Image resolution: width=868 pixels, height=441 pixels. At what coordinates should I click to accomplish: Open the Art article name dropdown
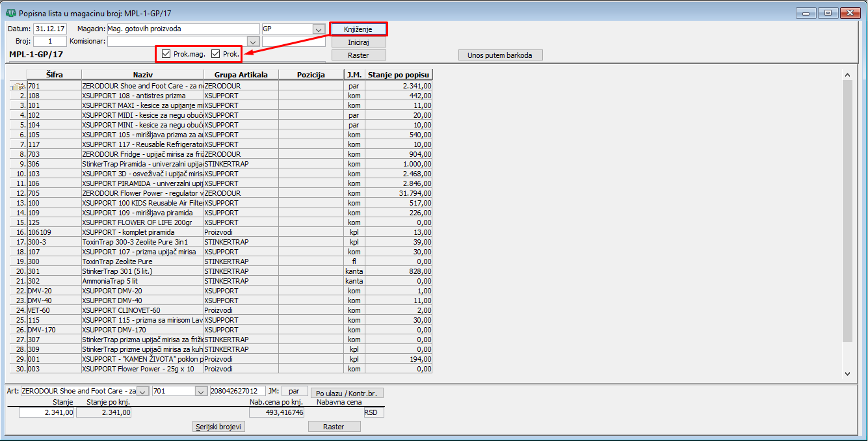pos(143,392)
